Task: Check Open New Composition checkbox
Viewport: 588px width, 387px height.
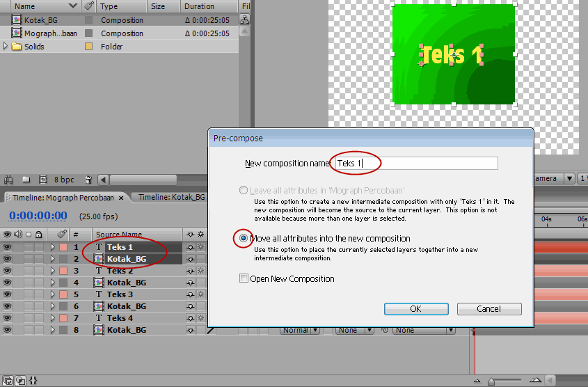Action: pyautogui.click(x=244, y=278)
